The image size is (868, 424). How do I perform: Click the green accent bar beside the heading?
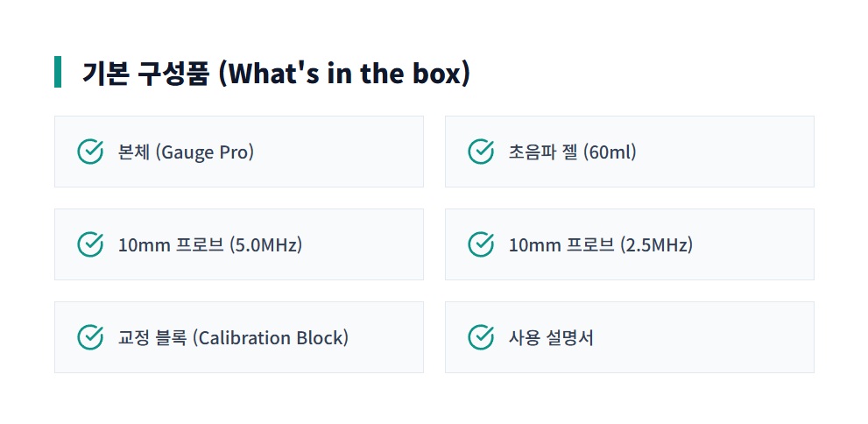(x=58, y=72)
